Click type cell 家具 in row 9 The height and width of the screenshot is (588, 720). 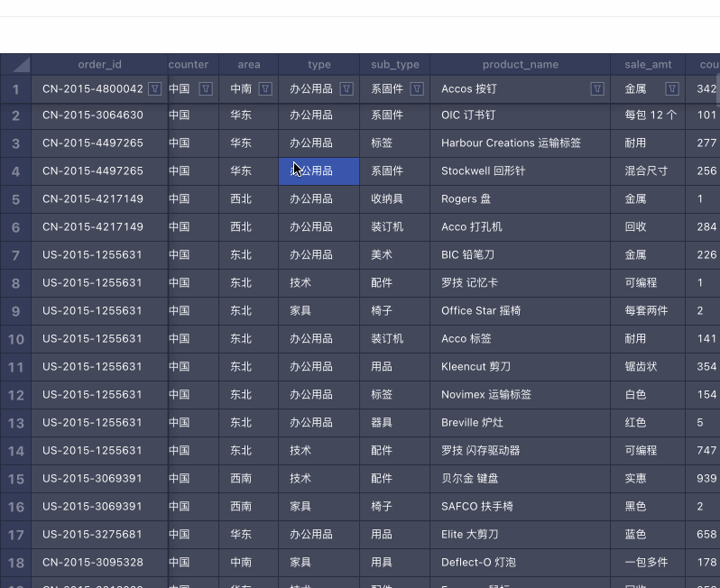click(x=319, y=311)
